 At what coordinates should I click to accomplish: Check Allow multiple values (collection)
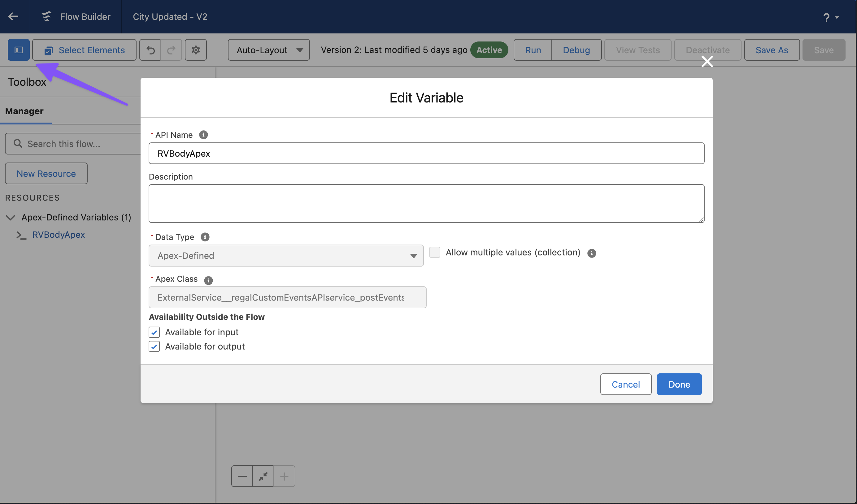[435, 252]
